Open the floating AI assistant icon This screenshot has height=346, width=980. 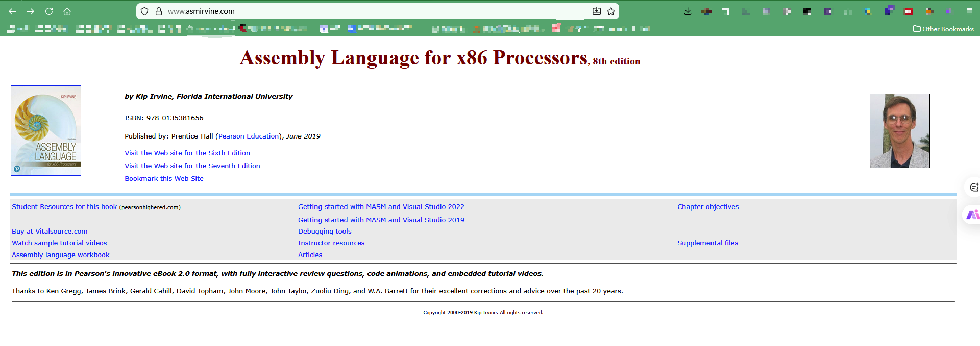973,214
